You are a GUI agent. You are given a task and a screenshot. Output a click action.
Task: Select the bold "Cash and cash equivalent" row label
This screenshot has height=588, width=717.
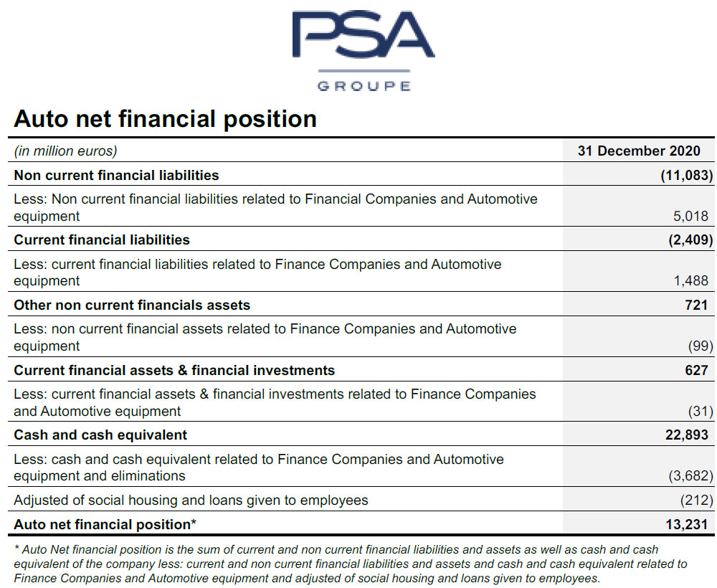[100, 435]
